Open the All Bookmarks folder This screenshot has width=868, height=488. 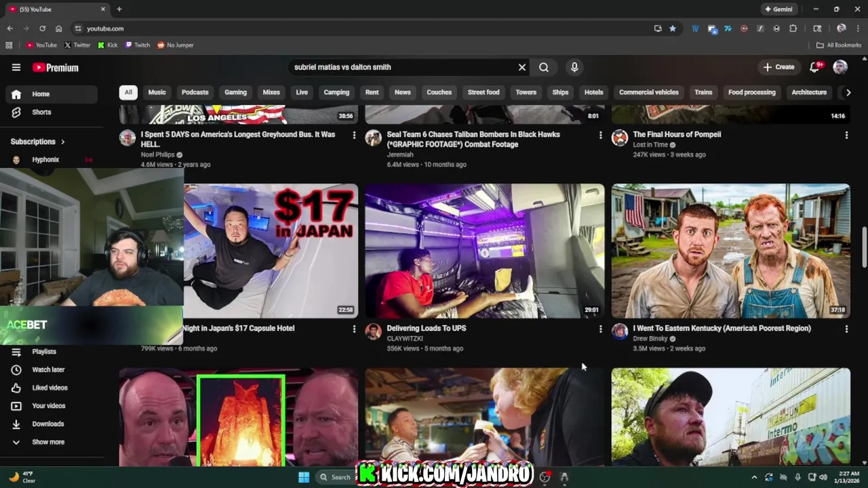(839, 45)
